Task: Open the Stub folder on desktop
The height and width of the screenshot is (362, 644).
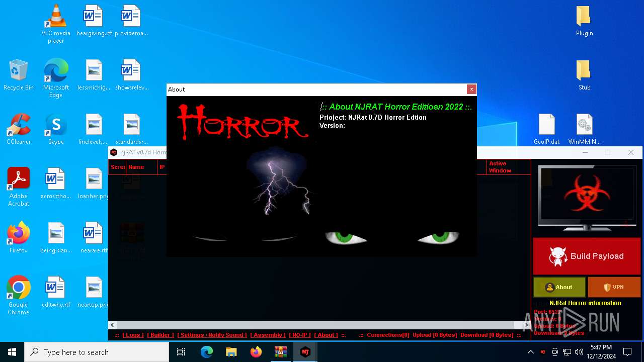Action: pyautogui.click(x=584, y=75)
